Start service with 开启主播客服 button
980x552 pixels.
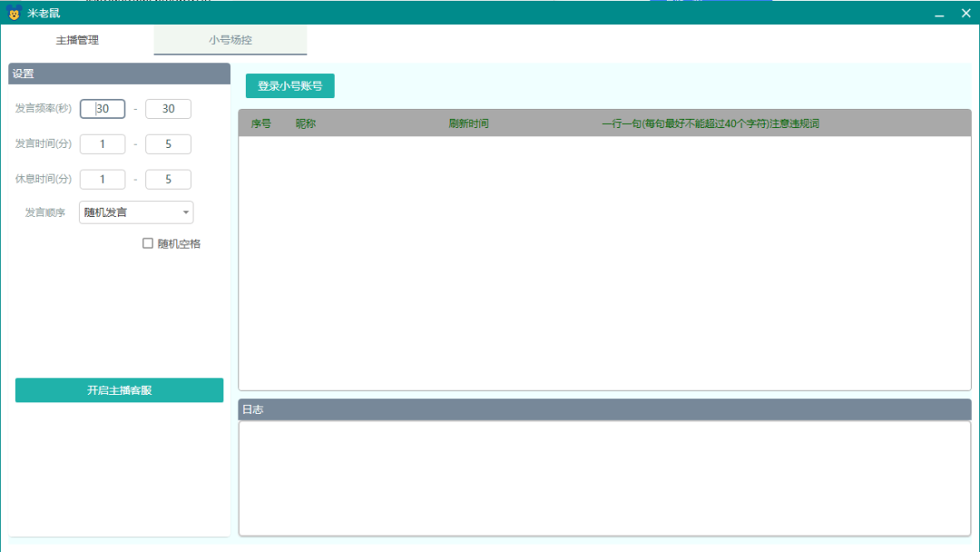click(119, 390)
